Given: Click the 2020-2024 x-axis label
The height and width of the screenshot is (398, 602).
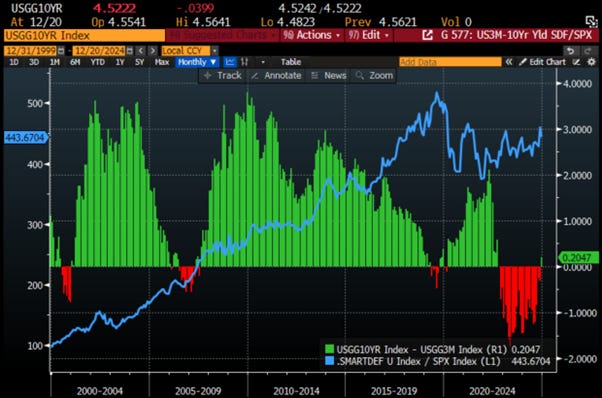Looking at the screenshot, I should coord(492,391).
